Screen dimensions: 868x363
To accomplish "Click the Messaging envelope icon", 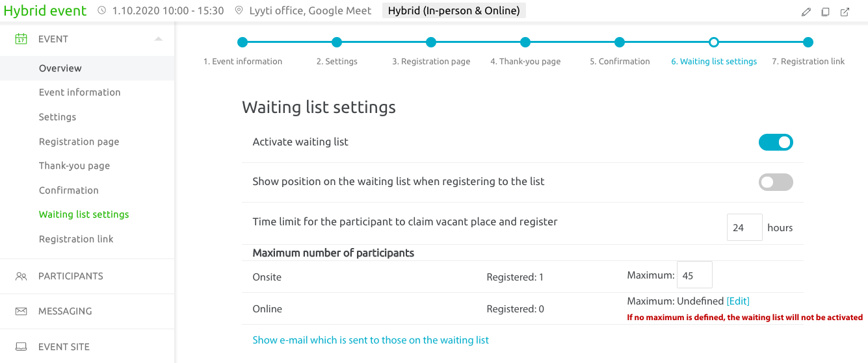I will point(21,311).
